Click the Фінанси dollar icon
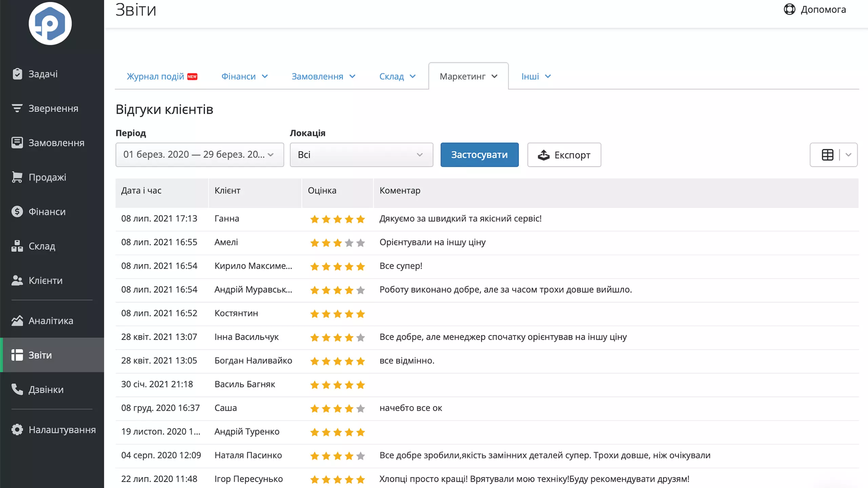This screenshot has height=488, width=868. [x=17, y=211]
